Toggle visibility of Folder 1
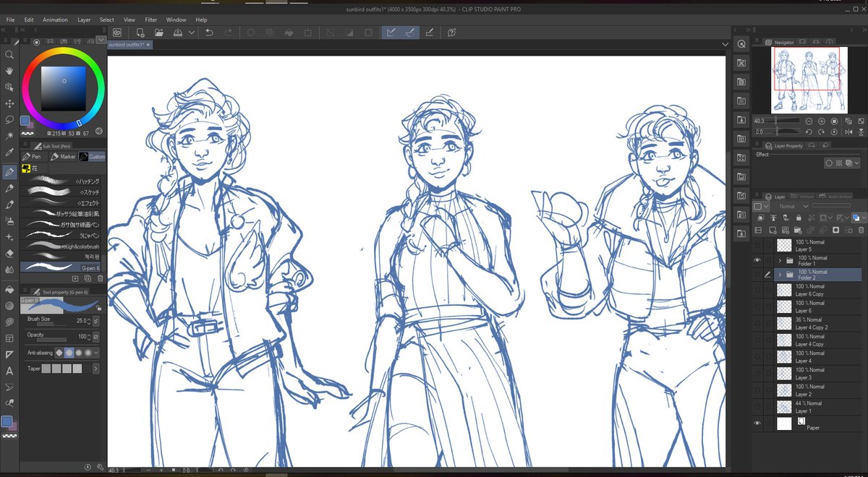This screenshot has height=477, width=868. coord(757,260)
